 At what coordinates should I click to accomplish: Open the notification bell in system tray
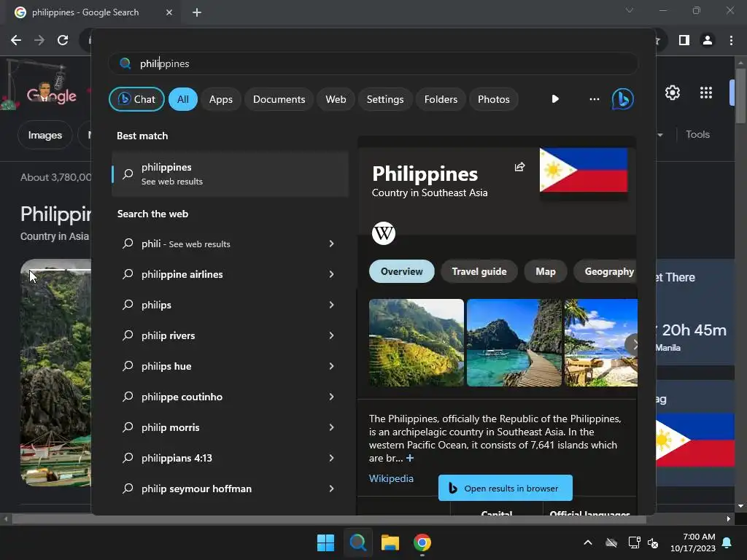pos(727,542)
